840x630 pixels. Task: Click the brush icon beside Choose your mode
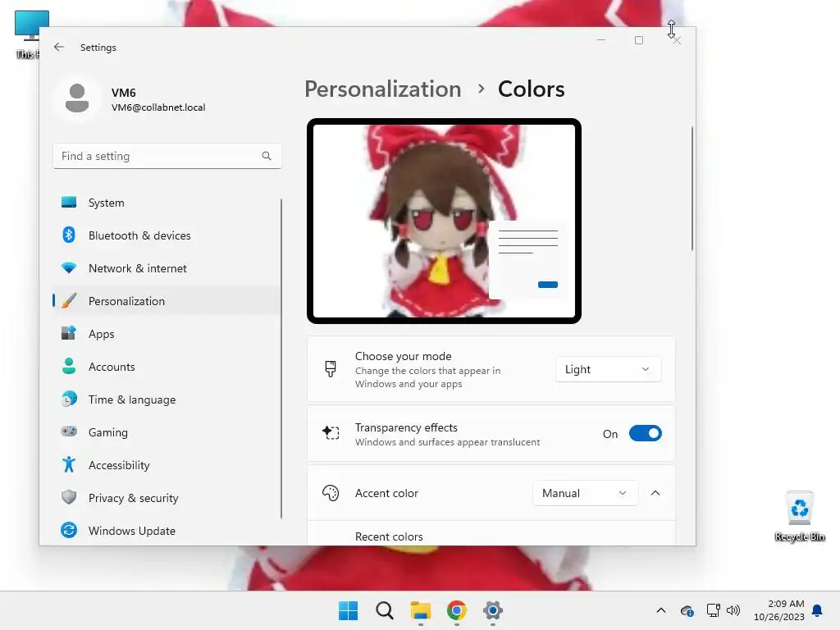[x=331, y=369]
